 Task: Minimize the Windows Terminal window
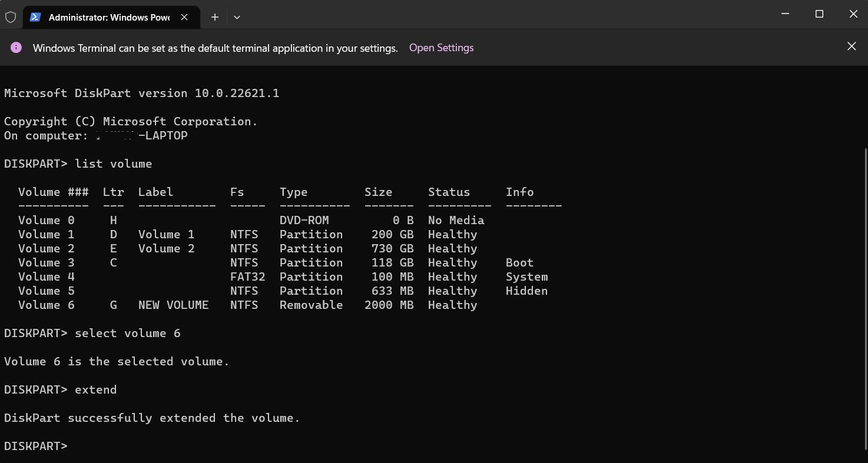785,14
